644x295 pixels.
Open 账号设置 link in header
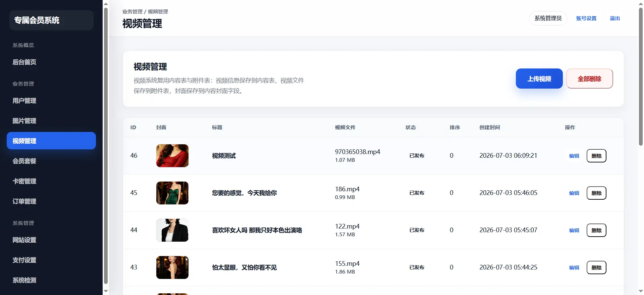[x=586, y=18]
